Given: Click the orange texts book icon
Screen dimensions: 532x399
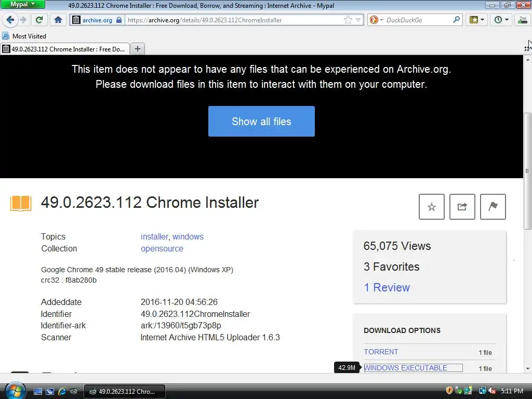Looking at the screenshot, I should pyautogui.click(x=21, y=203).
